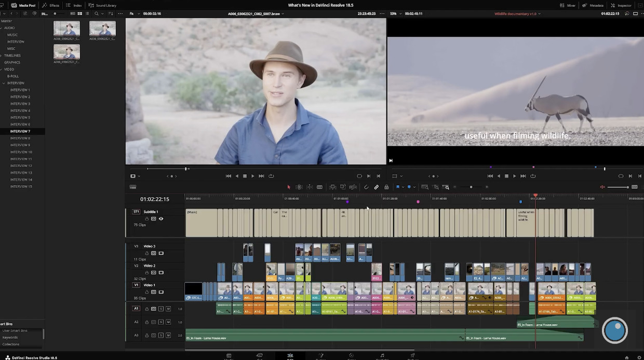Select the INTERVIEW 7 bin in the media pool
Screen dimensions: 644x360
click(21, 131)
